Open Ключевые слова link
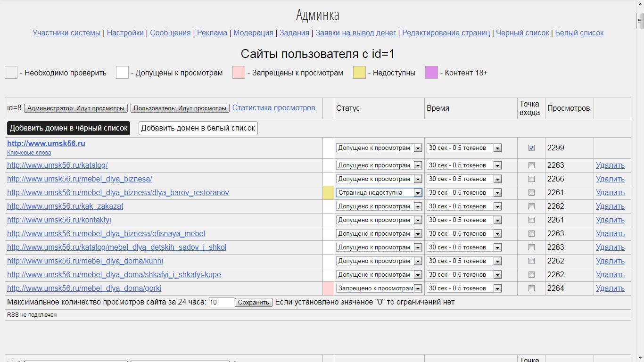The image size is (644, 362). point(29,153)
